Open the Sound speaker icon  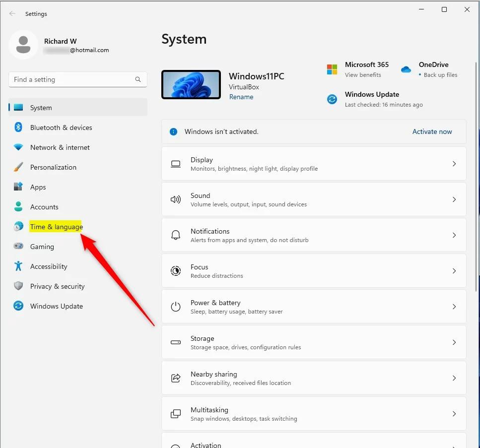(x=175, y=199)
